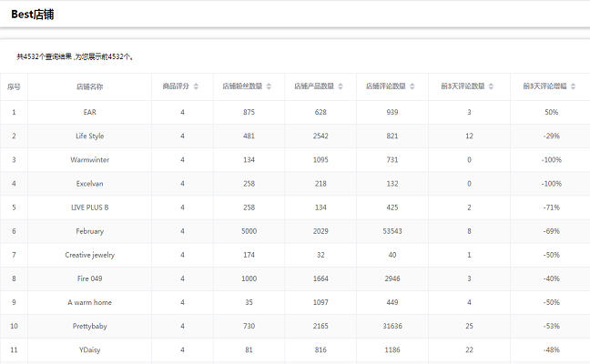Screen dimensions: 590x364
Task: Open the A warm home store
Action: (89, 302)
